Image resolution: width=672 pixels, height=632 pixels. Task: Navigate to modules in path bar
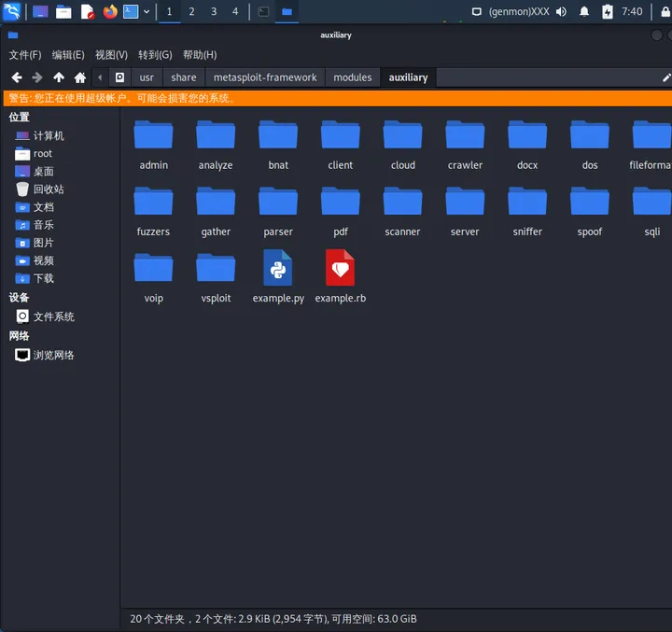click(353, 77)
